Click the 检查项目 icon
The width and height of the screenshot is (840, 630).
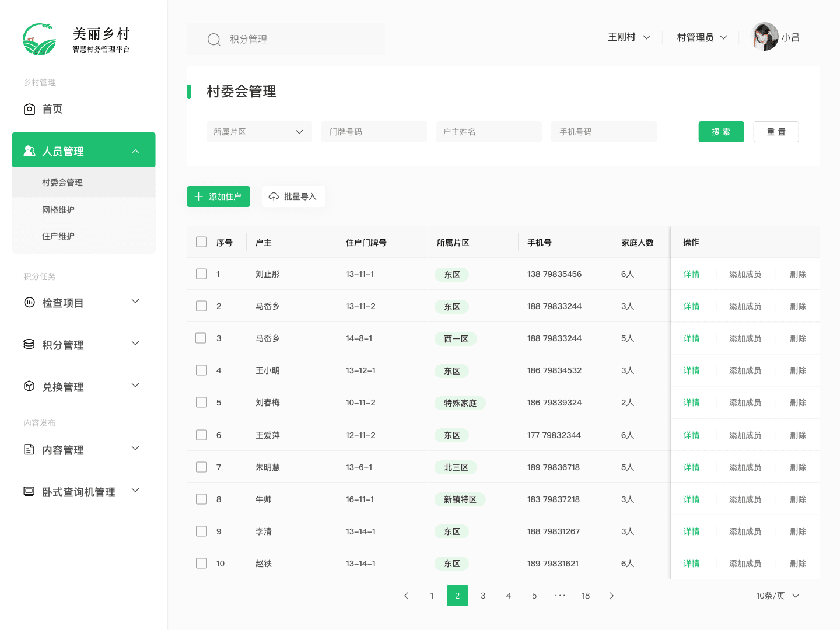29,302
